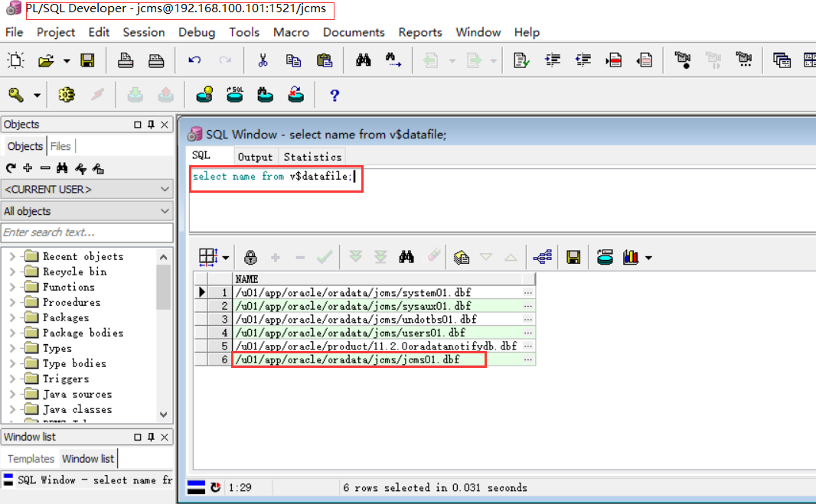Open the dropdown arrow beside Open folder

point(67,61)
